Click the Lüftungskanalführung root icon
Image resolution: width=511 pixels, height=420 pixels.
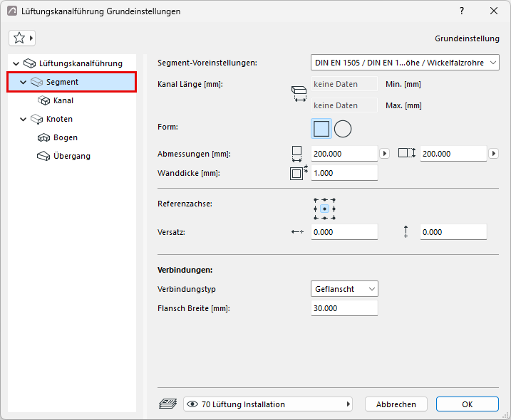point(30,63)
